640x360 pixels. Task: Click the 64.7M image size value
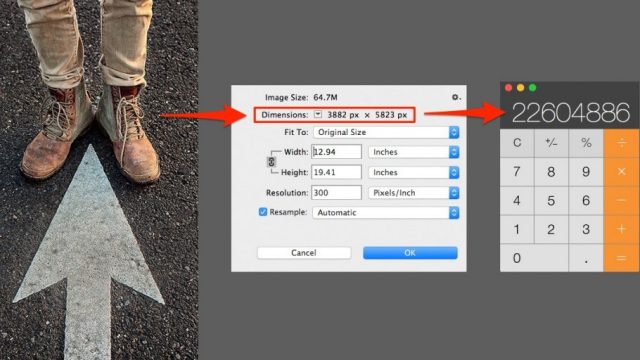(325, 98)
